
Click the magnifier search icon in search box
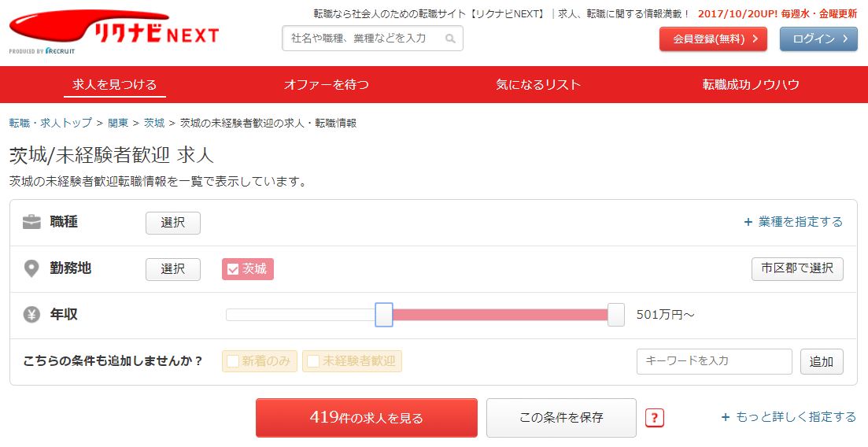(x=450, y=39)
